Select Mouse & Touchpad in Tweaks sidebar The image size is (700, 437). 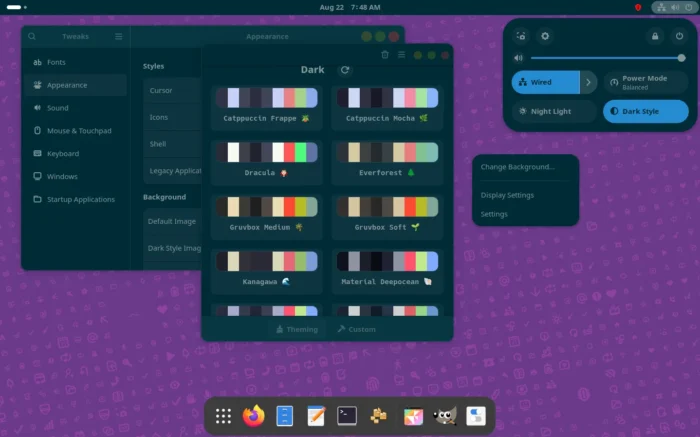(79, 130)
